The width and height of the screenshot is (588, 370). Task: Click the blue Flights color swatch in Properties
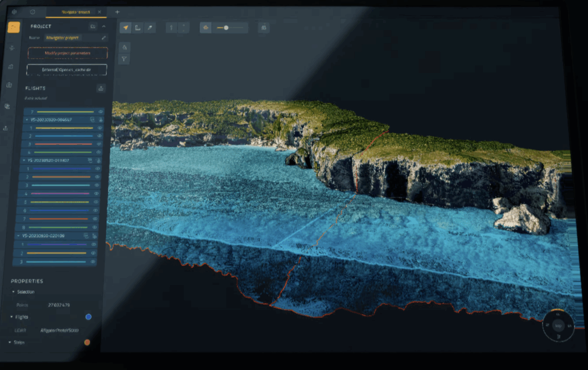pos(88,317)
